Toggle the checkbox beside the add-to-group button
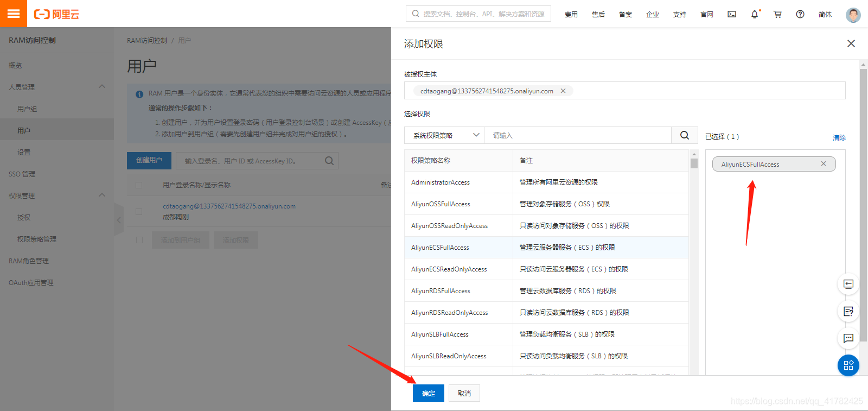Viewport: 868px width, 411px height. pos(139,240)
